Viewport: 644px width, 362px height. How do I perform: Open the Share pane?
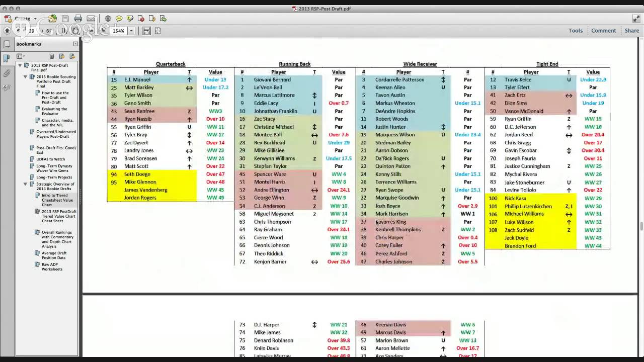coord(632,31)
